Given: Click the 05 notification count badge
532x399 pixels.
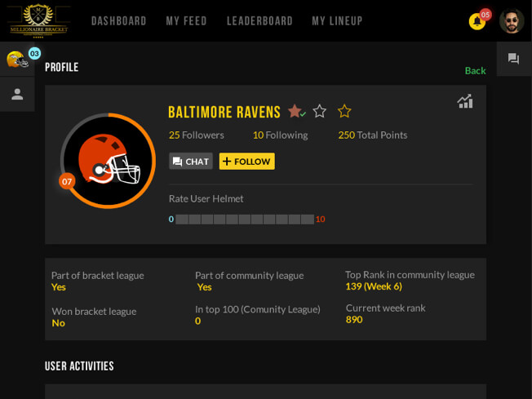Looking at the screenshot, I should [x=485, y=15].
